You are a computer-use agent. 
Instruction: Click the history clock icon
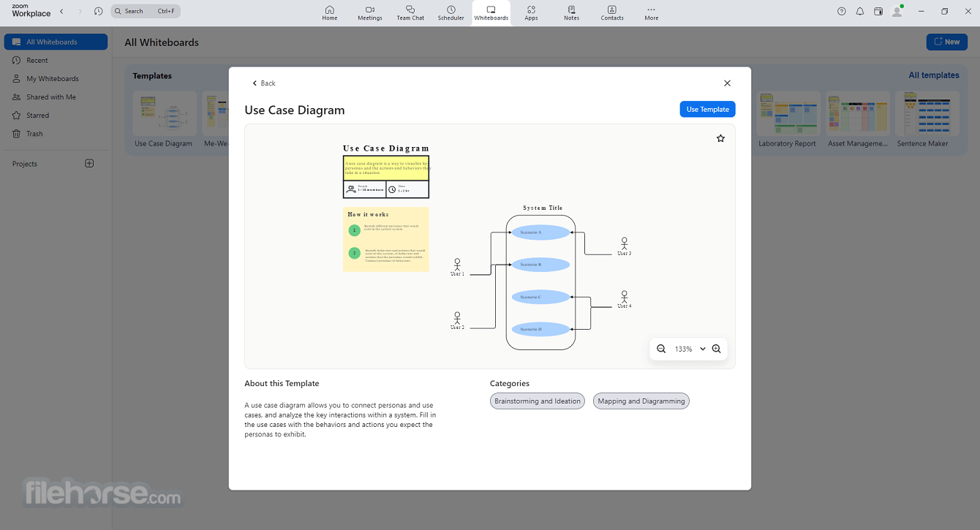[x=99, y=11]
